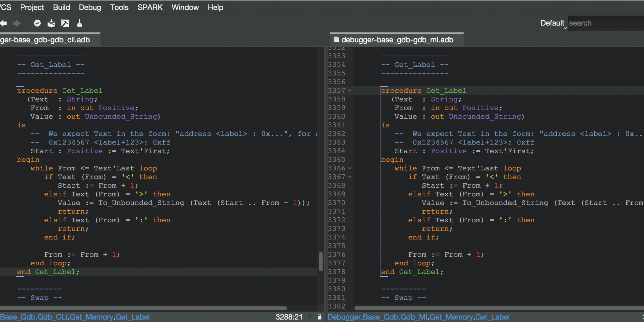Open the SPARK menu
644x322 pixels.
[x=150, y=7]
